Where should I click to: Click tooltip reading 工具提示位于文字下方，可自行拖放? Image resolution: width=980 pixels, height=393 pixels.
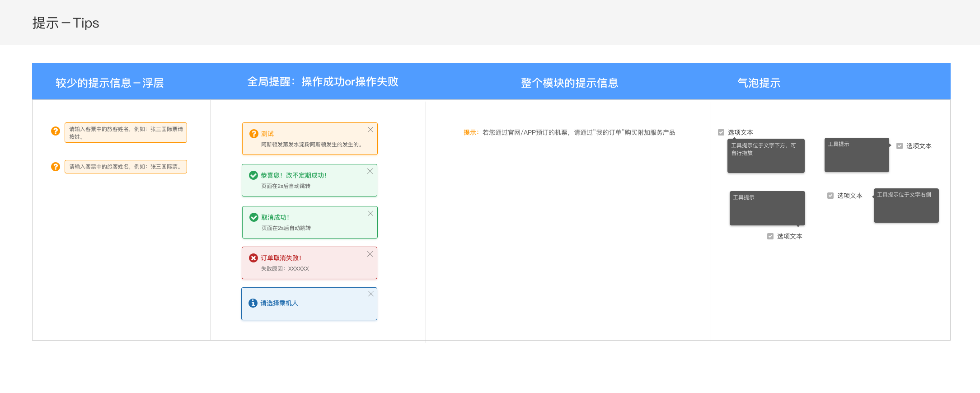[x=766, y=156]
